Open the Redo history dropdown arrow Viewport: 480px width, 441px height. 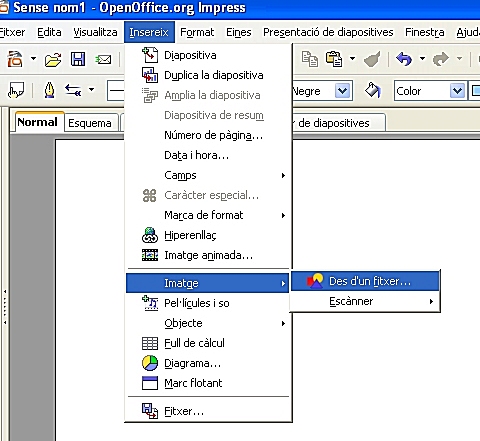click(x=460, y=59)
